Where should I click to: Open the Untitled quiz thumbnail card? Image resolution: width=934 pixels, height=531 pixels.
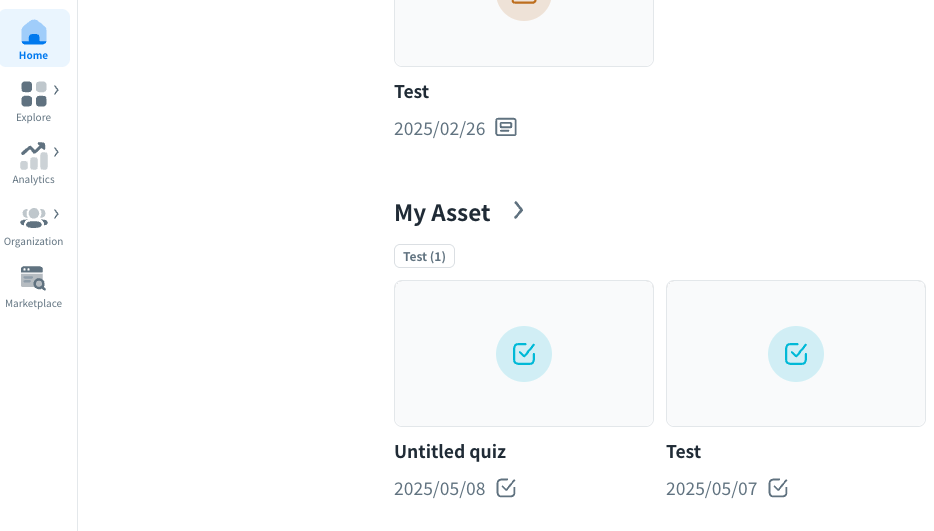524,354
